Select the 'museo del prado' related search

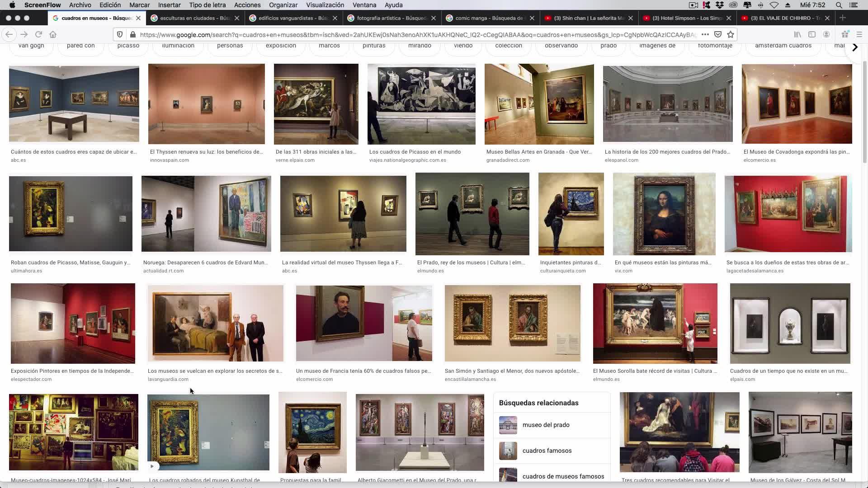tap(546, 425)
